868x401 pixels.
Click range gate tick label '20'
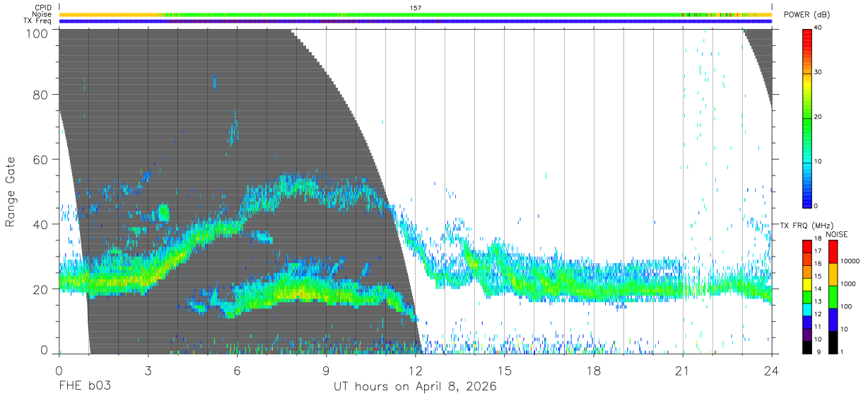42,289
